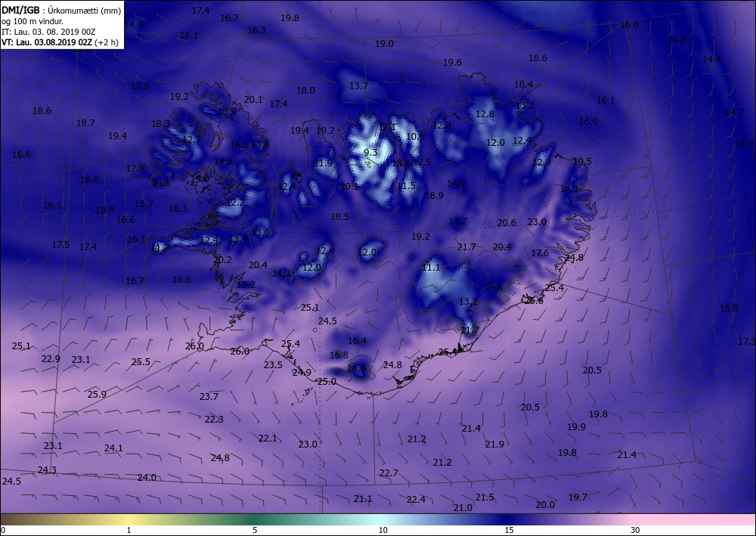Click the 25.6 value on the southeast coast

[x=534, y=301]
